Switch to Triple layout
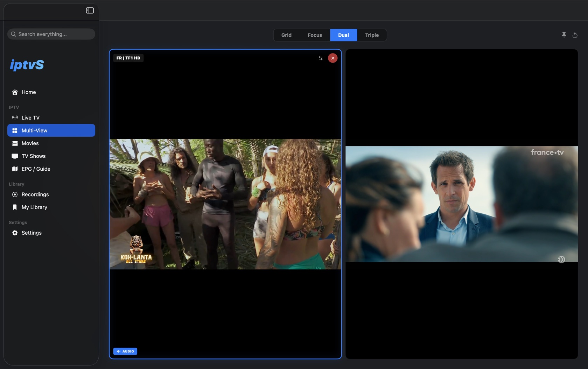 pyautogui.click(x=372, y=35)
